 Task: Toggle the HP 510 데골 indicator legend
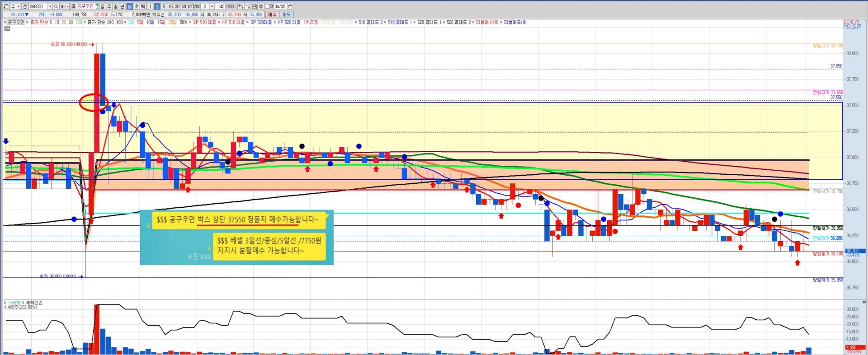click(x=231, y=22)
